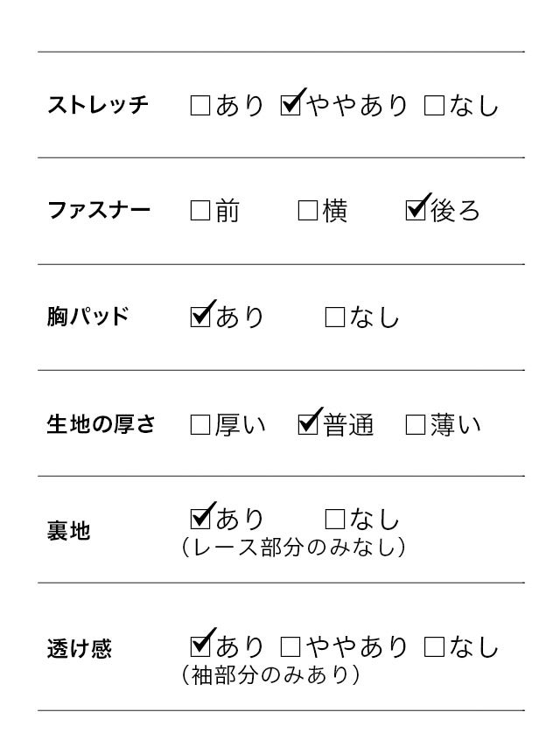Click the ファスナー row label
This screenshot has width=560, height=747.
pos(98,212)
